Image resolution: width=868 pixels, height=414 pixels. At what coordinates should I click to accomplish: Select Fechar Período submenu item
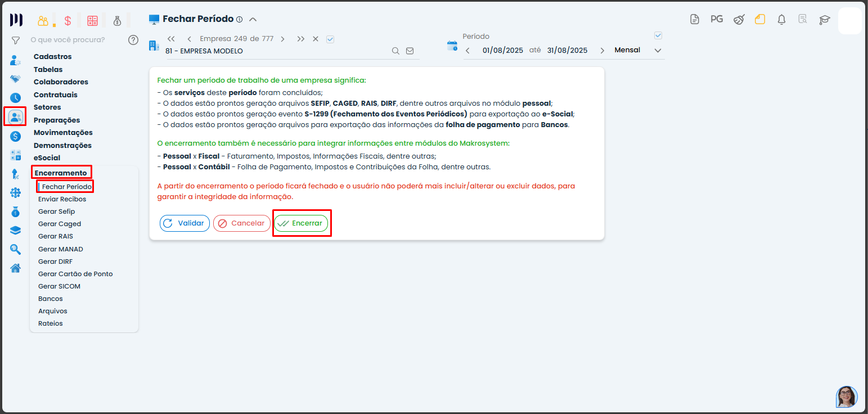pos(67,186)
